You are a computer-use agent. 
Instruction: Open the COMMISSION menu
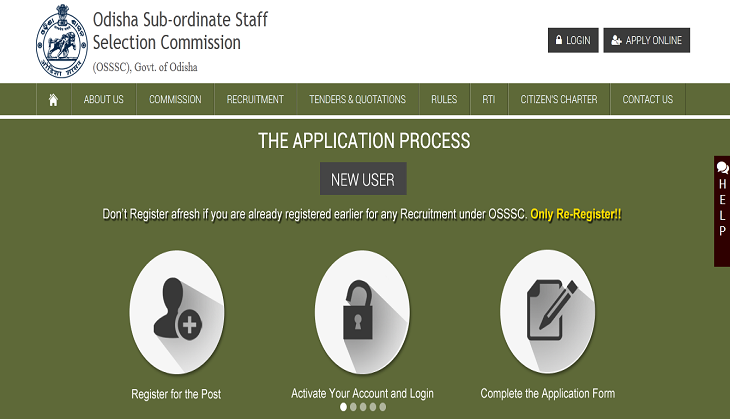(175, 100)
